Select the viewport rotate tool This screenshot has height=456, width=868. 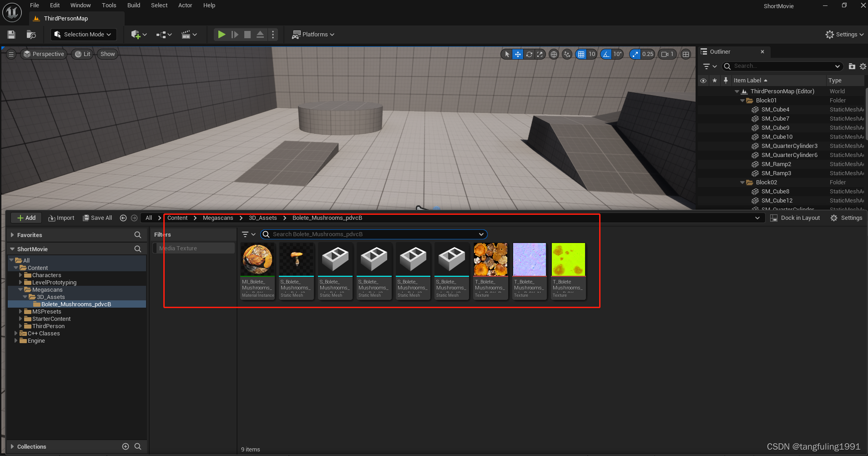point(529,54)
